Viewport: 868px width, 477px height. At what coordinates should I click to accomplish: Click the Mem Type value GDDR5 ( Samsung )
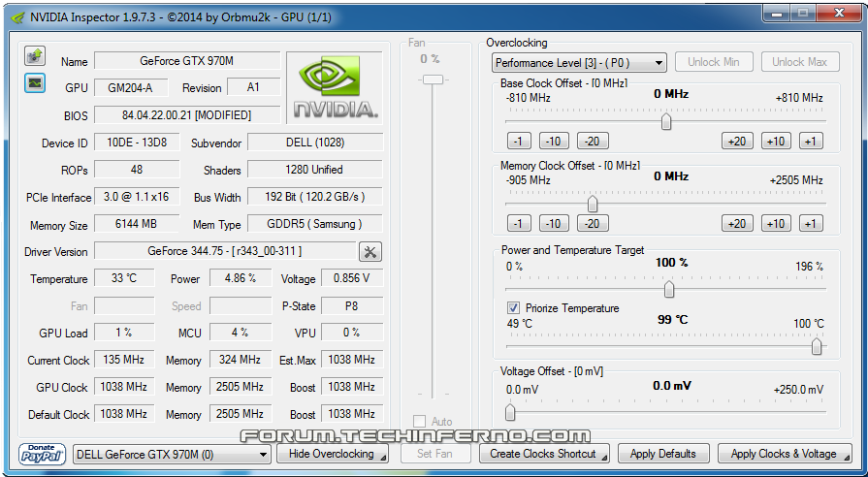click(x=315, y=224)
